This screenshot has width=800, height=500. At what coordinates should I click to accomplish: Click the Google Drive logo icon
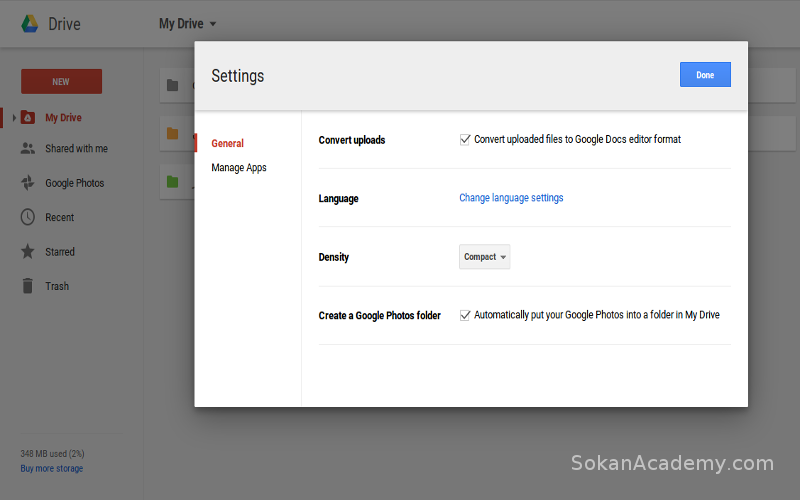point(30,24)
